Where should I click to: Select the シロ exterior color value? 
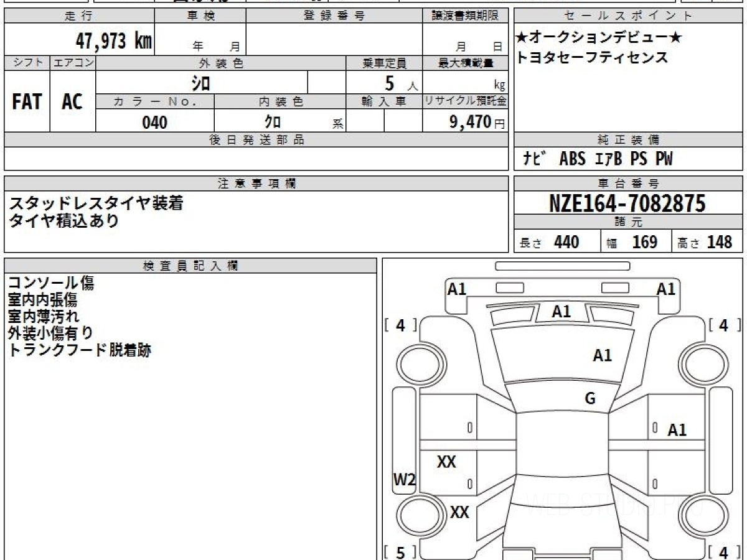[200, 82]
